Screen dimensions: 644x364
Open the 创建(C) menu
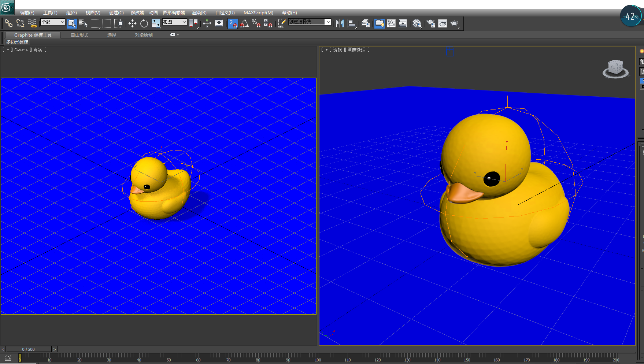(x=116, y=13)
